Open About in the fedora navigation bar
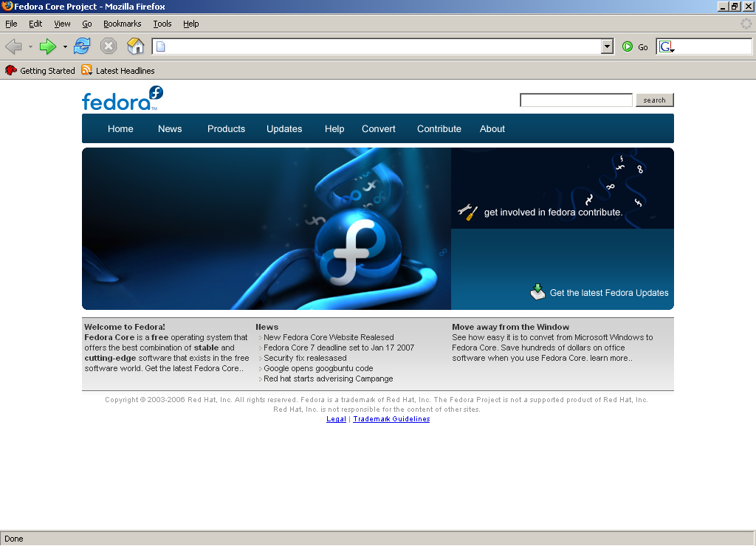Image resolution: width=756 pixels, height=546 pixels. click(x=492, y=128)
